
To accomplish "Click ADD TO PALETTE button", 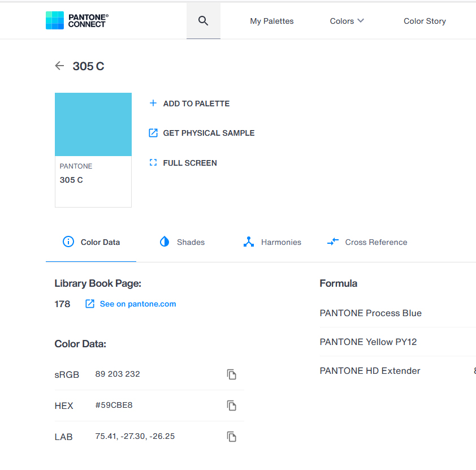I will point(189,104).
